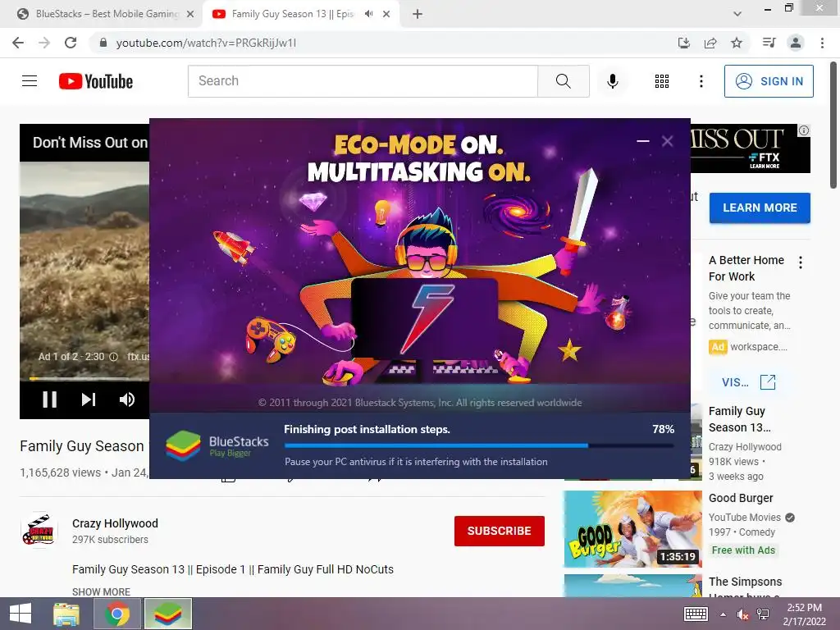This screenshot has width=840, height=630.
Task: Skip to next video with Next button
Action: click(x=89, y=399)
